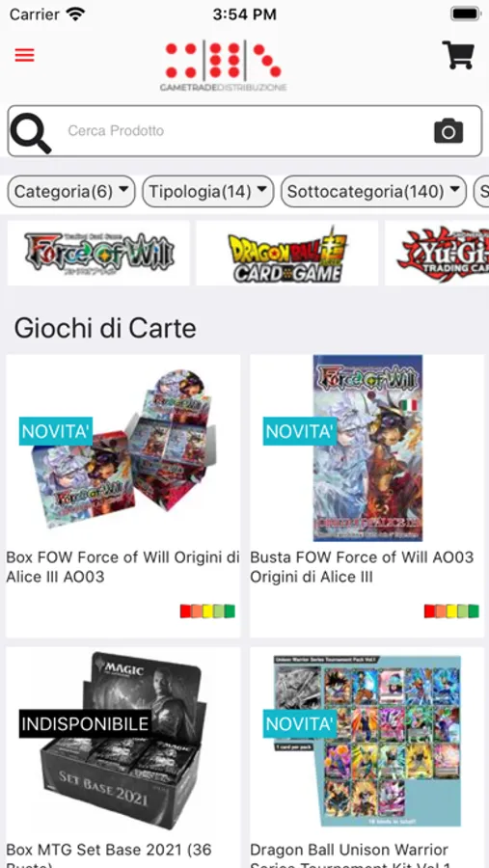
Task: Select the Yu-Gi-Oh trading card logo
Action: coord(437,253)
